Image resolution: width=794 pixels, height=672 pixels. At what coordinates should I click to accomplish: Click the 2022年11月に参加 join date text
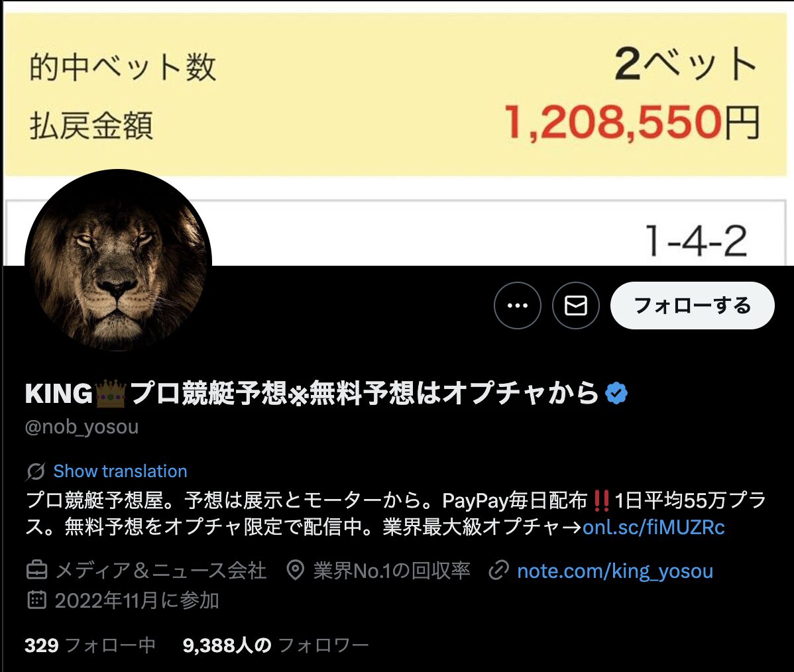137,600
